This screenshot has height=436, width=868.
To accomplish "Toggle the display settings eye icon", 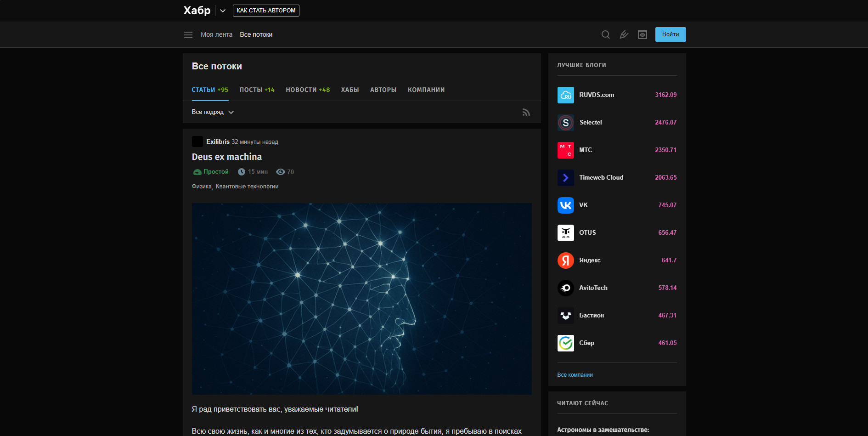I will pos(642,34).
